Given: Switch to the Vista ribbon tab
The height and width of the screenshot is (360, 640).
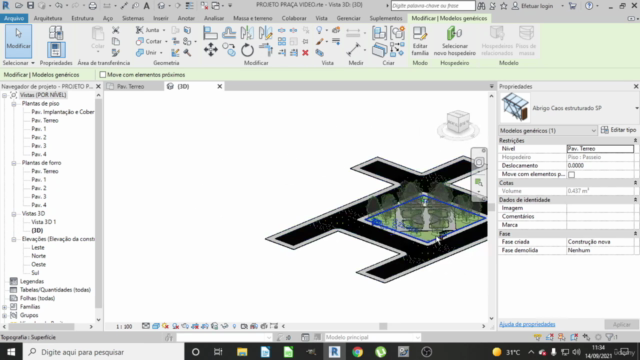Looking at the screenshot, I should tap(321, 18).
